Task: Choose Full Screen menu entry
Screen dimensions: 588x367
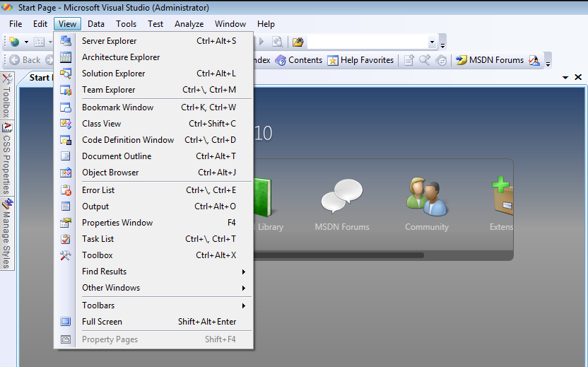Action: 154,322
